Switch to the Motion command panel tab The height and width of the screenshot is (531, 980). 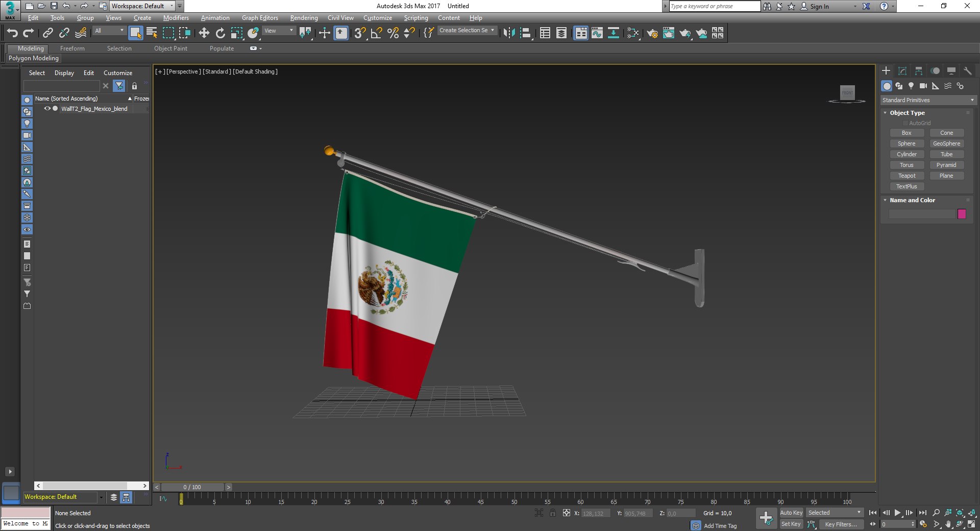click(935, 71)
